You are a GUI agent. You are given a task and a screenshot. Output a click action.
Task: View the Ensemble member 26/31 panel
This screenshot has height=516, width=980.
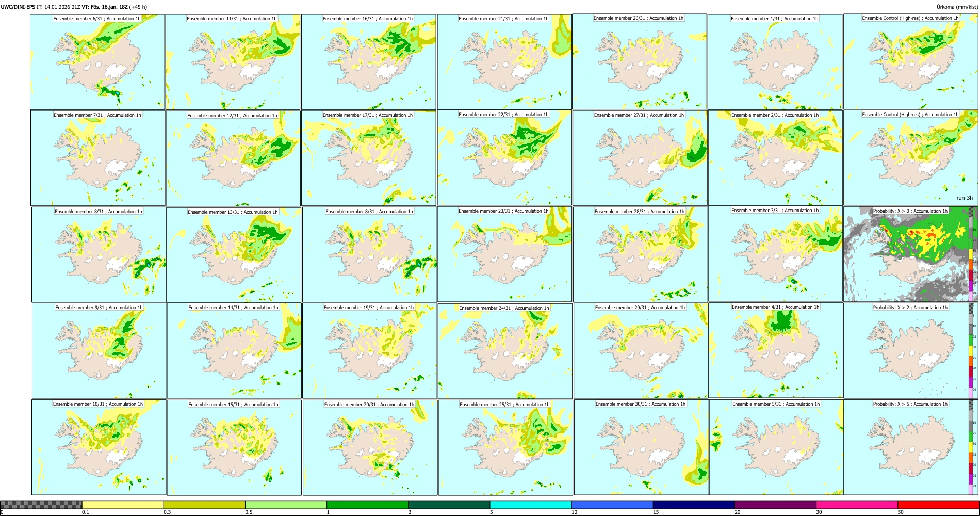point(640,61)
